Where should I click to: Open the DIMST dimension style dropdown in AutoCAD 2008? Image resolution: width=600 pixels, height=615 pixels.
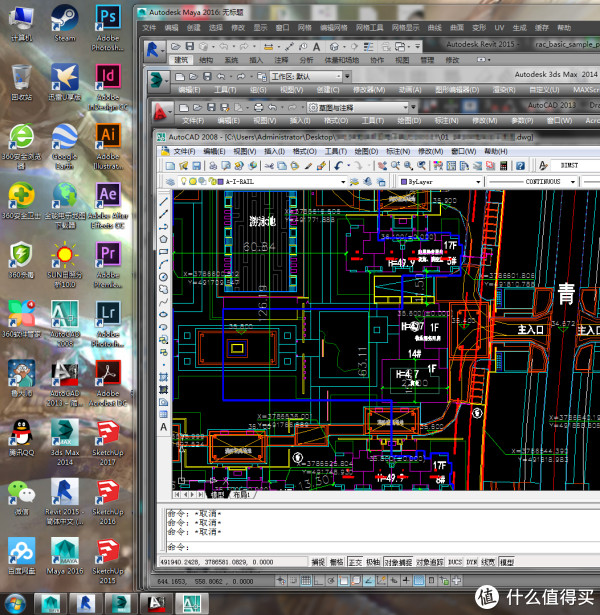(x=575, y=166)
